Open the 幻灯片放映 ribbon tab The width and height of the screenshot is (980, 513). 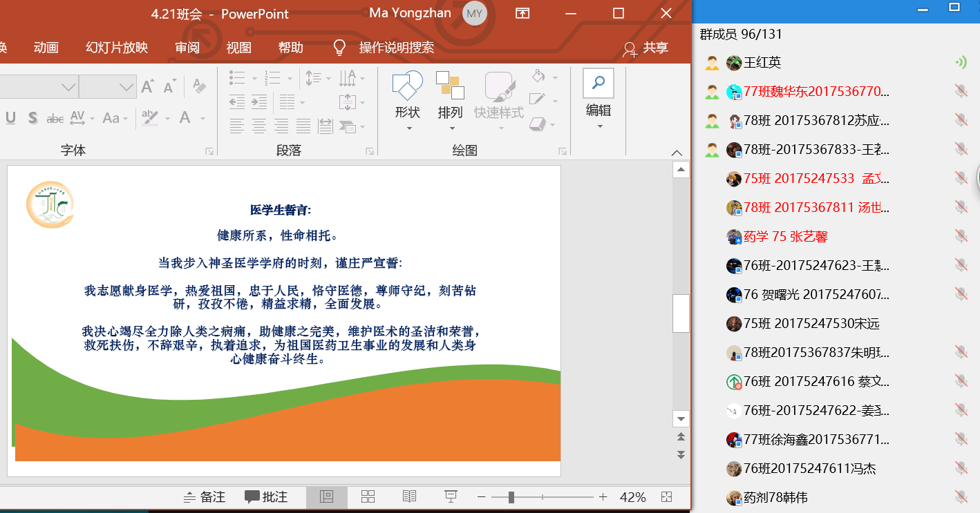(x=117, y=48)
